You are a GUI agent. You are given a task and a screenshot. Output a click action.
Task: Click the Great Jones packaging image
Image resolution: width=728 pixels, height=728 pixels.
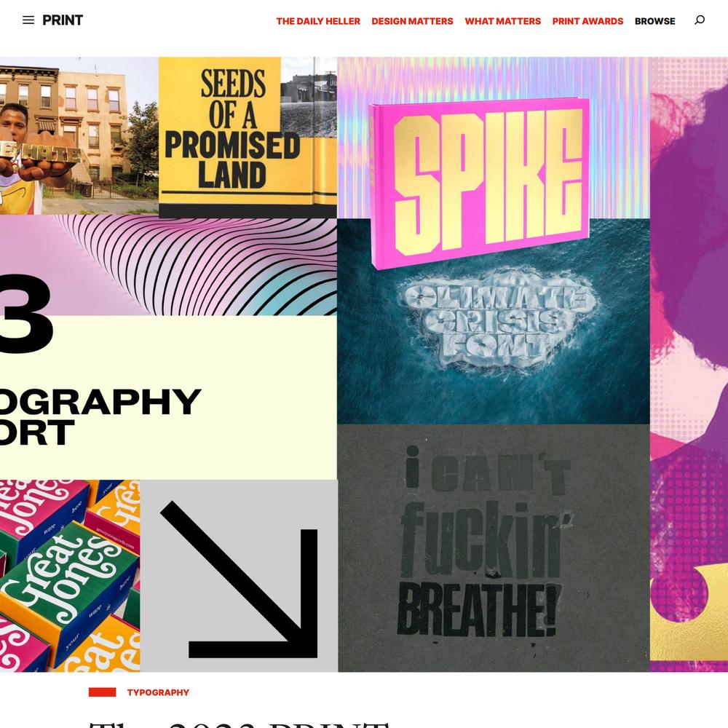tap(70, 576)
